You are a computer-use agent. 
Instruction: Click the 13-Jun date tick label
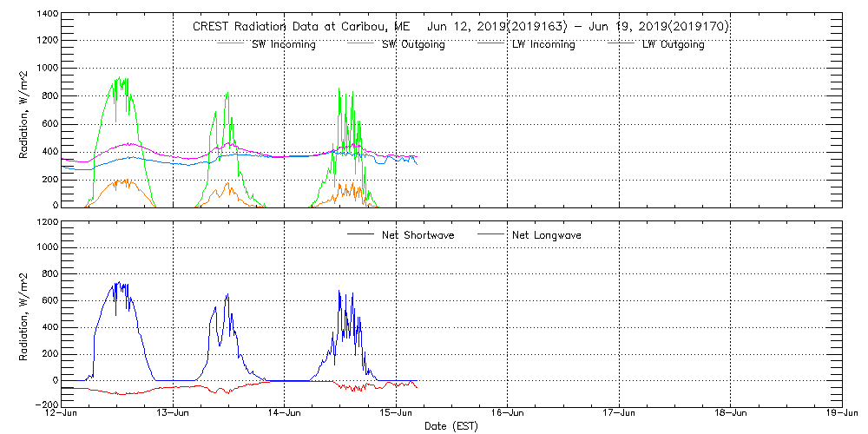[174, 412]
